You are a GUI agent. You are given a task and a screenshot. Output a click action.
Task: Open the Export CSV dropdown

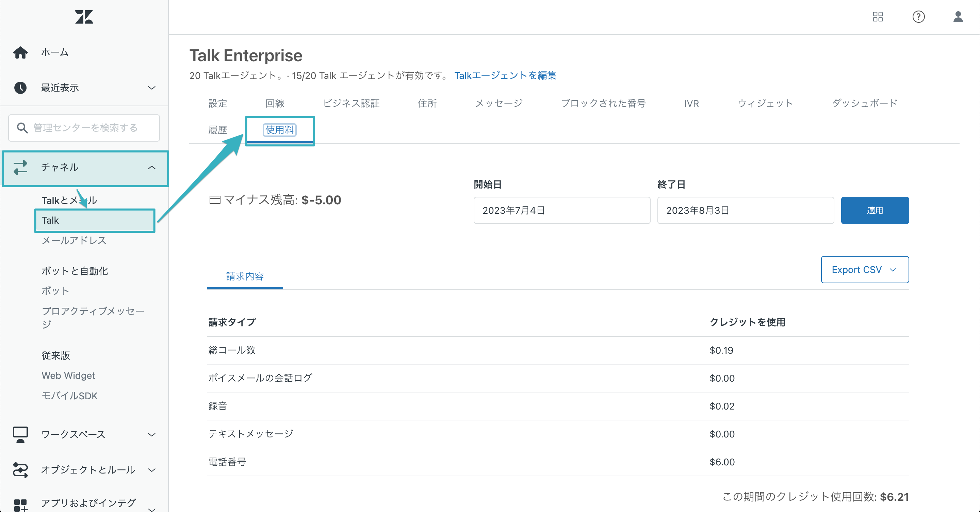(x=865, y=270)
